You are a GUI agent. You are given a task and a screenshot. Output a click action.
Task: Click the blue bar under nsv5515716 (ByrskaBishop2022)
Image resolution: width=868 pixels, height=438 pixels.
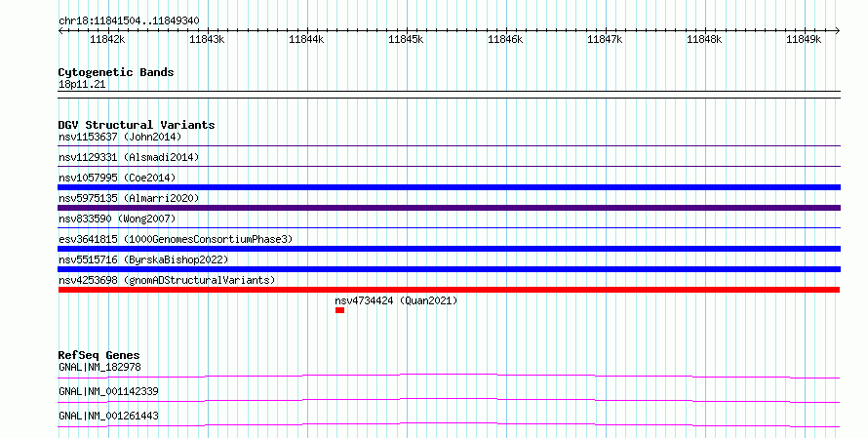click(449, 269)
